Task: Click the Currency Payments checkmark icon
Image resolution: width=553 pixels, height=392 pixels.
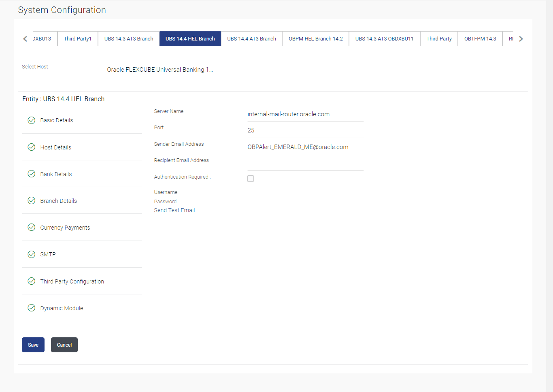Action: click(32, 227)
